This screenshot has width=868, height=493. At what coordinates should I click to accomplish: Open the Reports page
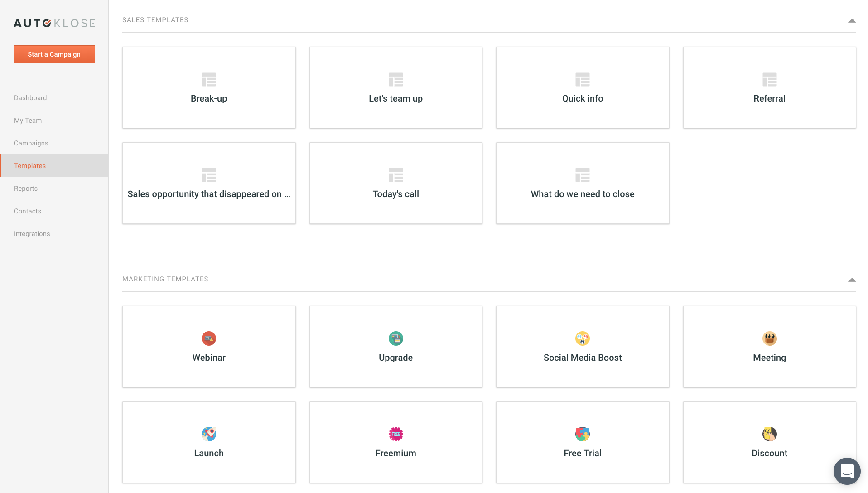pyautogui.click(x=26, y=188)
